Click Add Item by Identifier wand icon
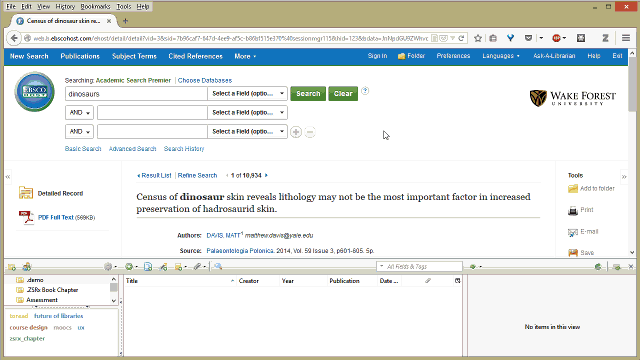Screen dimensions: 640x360 pyautogui.click(x=163, y=267)
